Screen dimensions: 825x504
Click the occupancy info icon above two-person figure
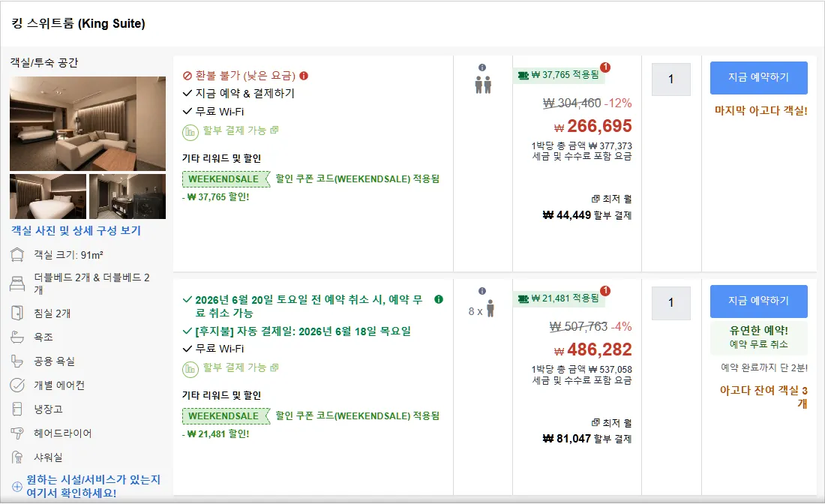pos(482,67)
